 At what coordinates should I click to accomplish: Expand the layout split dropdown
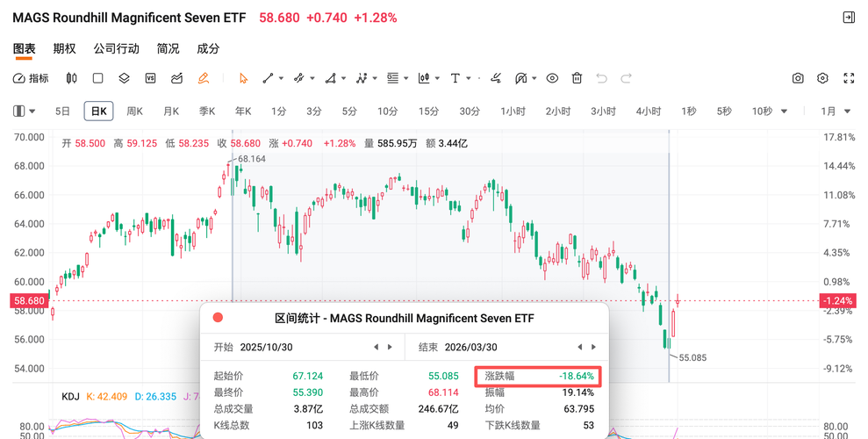(32, 112)
